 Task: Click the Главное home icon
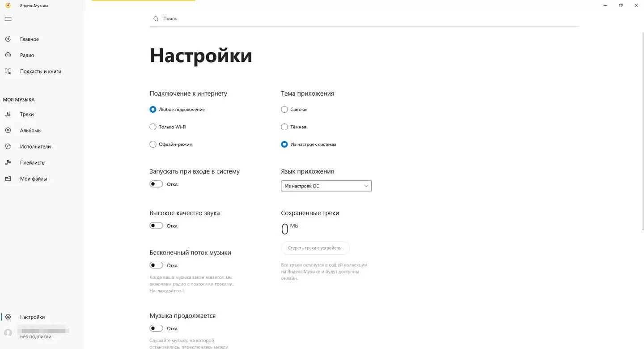coord(8,39)
